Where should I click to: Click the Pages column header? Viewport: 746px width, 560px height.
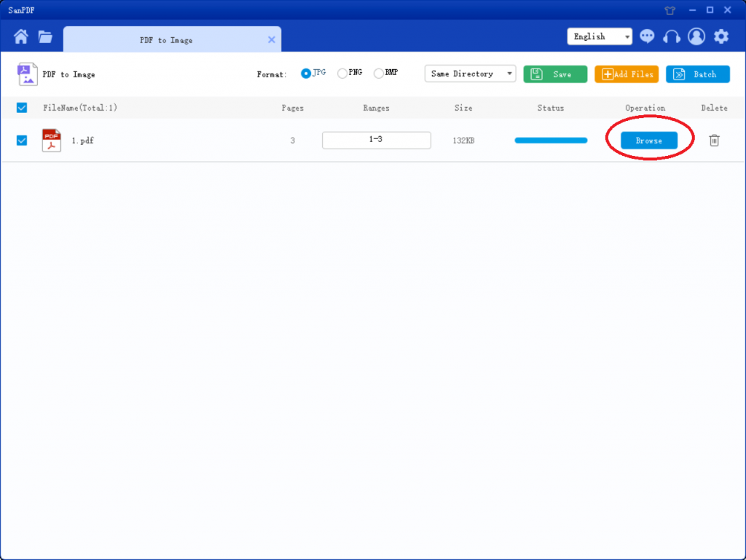pos(293,108)
